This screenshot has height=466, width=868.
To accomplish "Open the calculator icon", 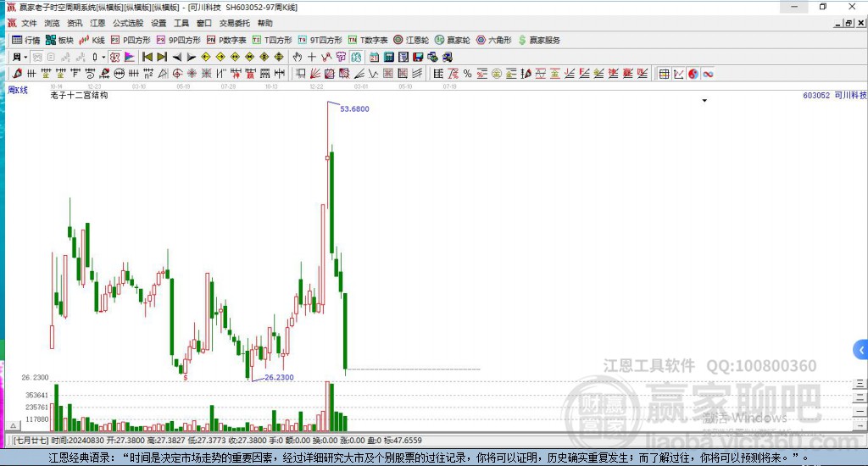I will click(388, 57).
